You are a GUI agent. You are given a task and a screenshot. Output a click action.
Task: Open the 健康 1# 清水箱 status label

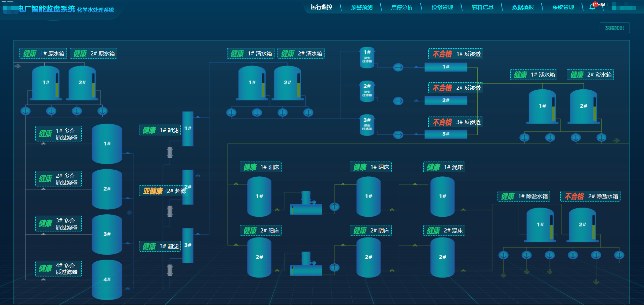[251, 53]
